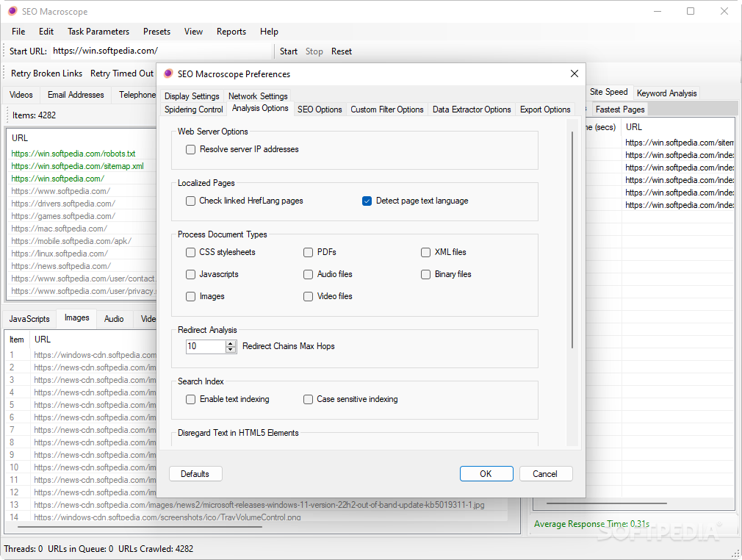742x560 pixels.
Task: Turn on Enable text indexing
Action: (191, 399)
